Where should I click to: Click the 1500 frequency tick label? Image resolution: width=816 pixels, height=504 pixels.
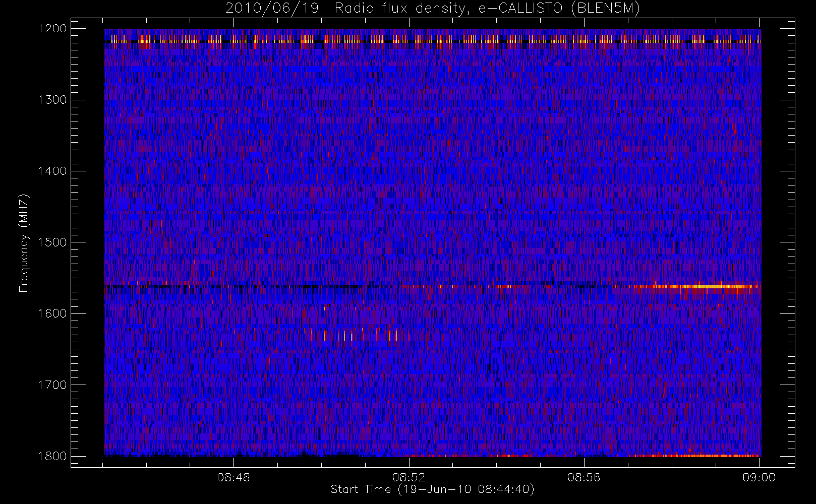coord(52,242)
